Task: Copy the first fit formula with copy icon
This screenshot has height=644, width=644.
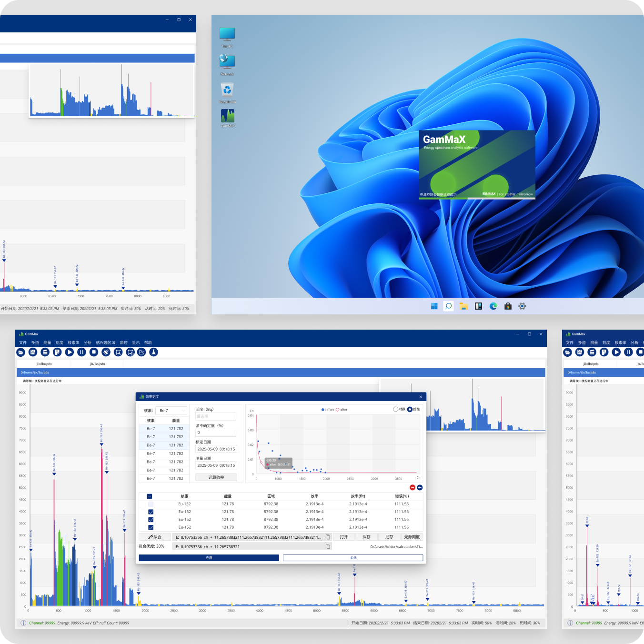Action: pos(328,537)
